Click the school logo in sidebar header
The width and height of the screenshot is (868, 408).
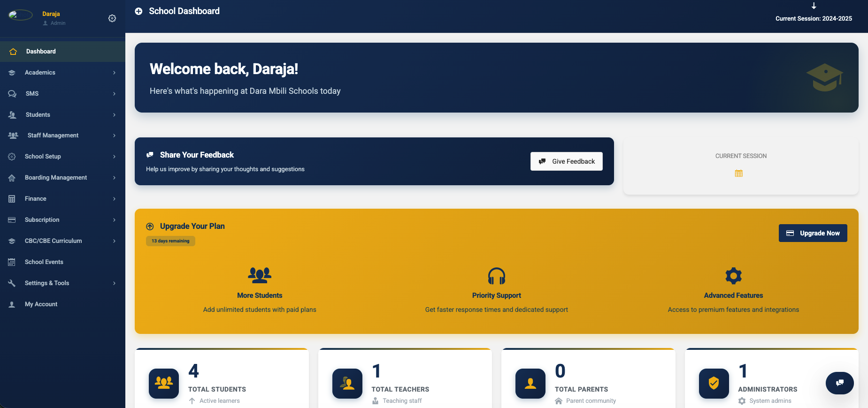pos(21,15)
